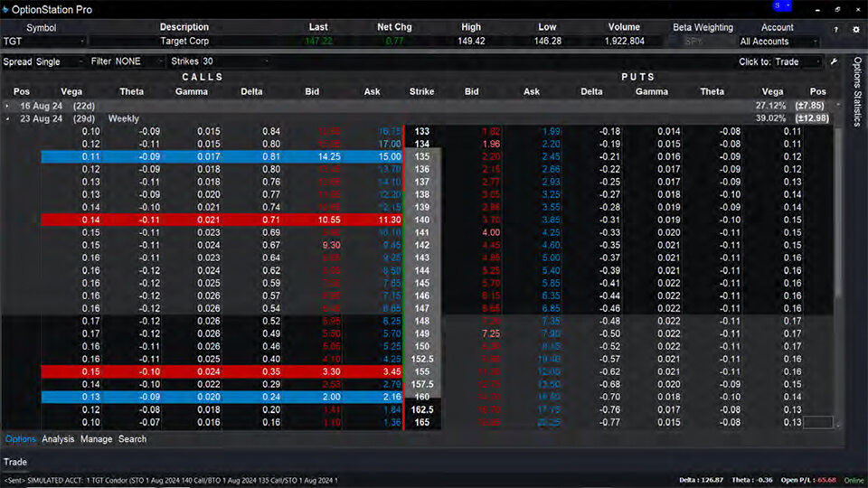
Task: Collapse the 23 Aug 24 Weekly expiration
Action: coord(7,118)
